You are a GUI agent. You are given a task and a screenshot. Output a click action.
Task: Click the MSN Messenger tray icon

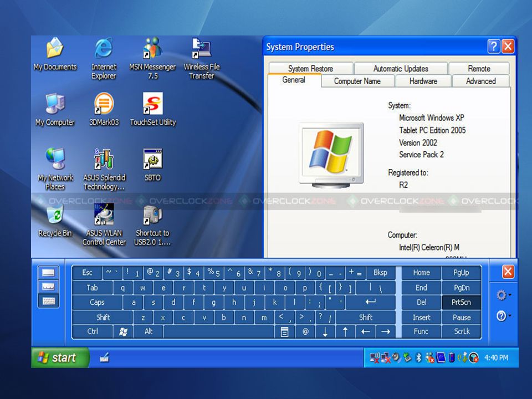tap(429, 357)
